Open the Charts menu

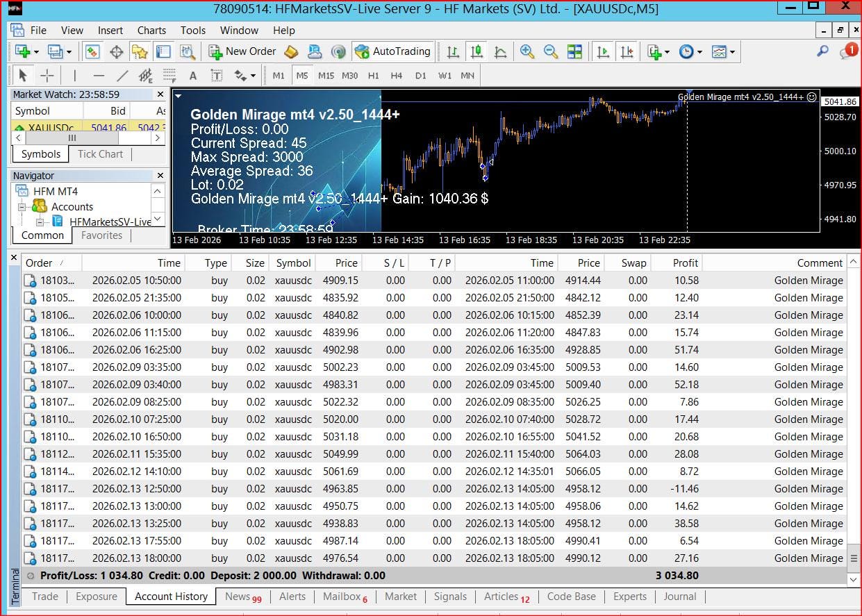[x=151, y=31]
